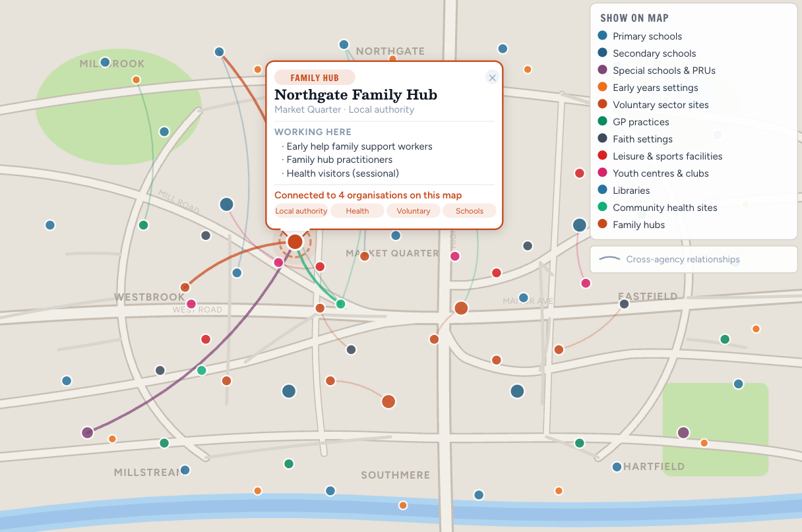
Task: Click the selected Northgate Family Hub marker
Action: coord(295,242)
